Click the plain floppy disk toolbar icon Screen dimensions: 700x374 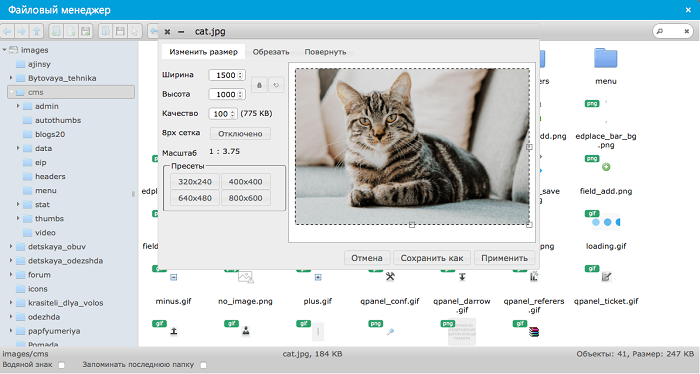[x=120, y=31]
